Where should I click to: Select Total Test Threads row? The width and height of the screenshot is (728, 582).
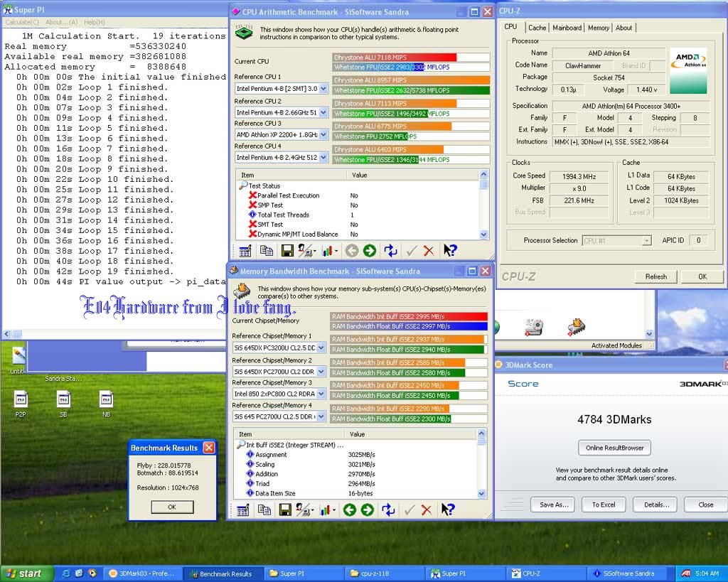click(x=358, y=215)
